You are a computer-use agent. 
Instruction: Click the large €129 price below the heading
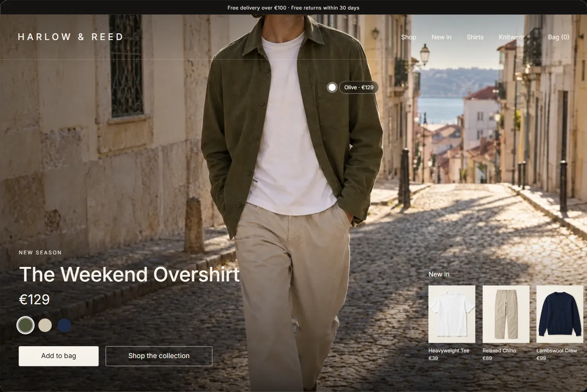tap(34, 300)
